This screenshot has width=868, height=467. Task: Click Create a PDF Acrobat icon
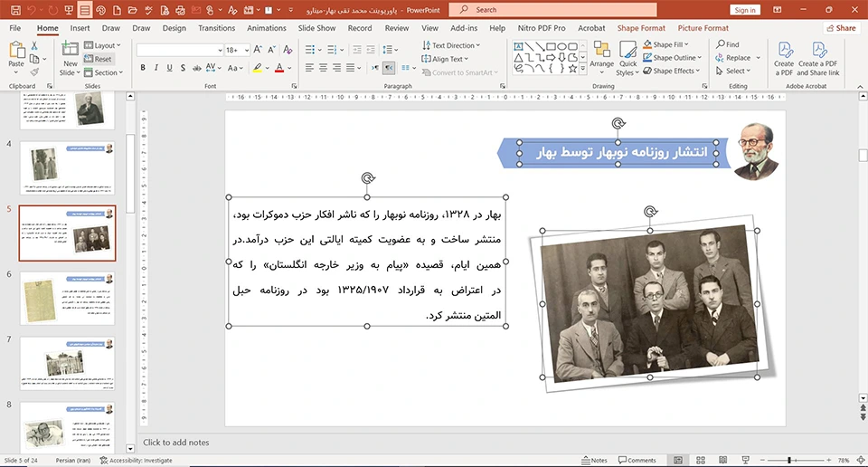coord(784,59)
